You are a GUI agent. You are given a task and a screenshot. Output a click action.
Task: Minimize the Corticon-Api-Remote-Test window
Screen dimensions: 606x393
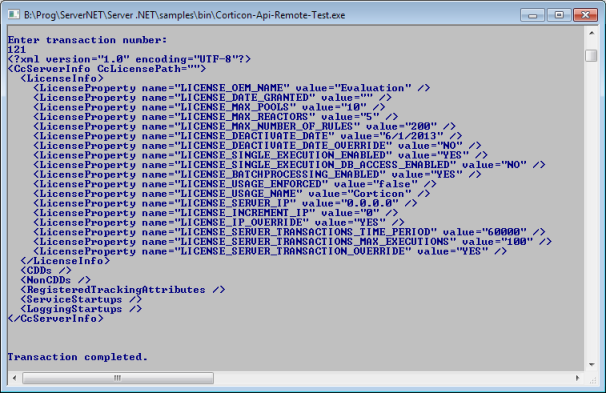point(533,15)
